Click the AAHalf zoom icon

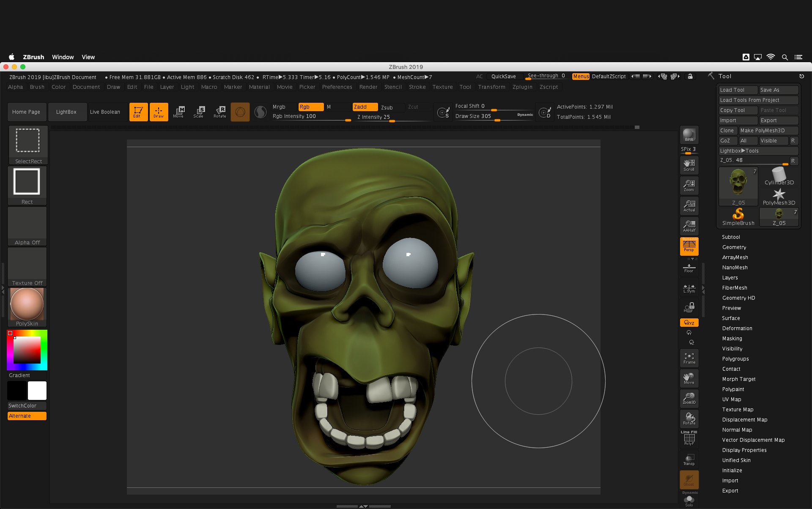click(689, 226)
